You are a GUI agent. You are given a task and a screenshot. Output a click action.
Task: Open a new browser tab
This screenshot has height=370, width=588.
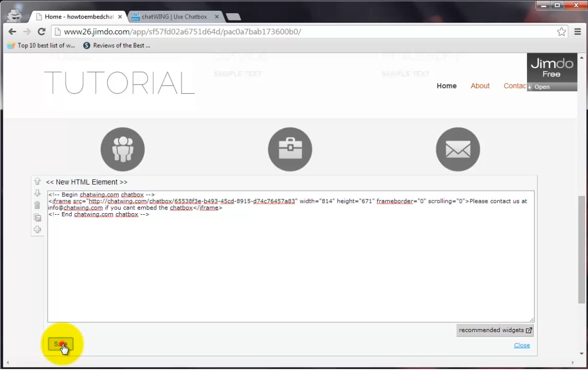point(233,17)
